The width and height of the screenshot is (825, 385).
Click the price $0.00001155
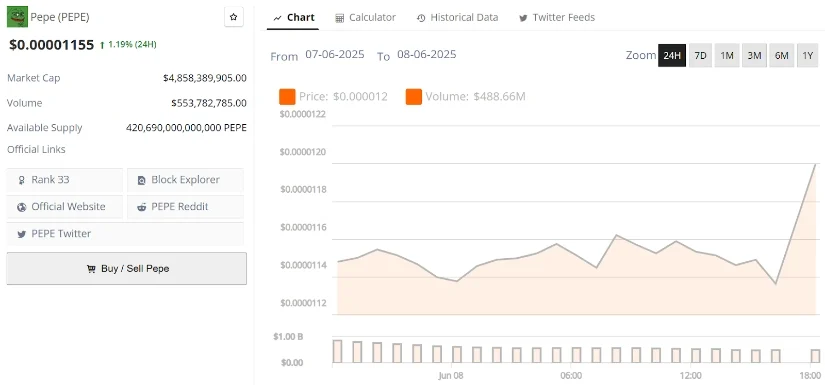[x=52, y=45]
